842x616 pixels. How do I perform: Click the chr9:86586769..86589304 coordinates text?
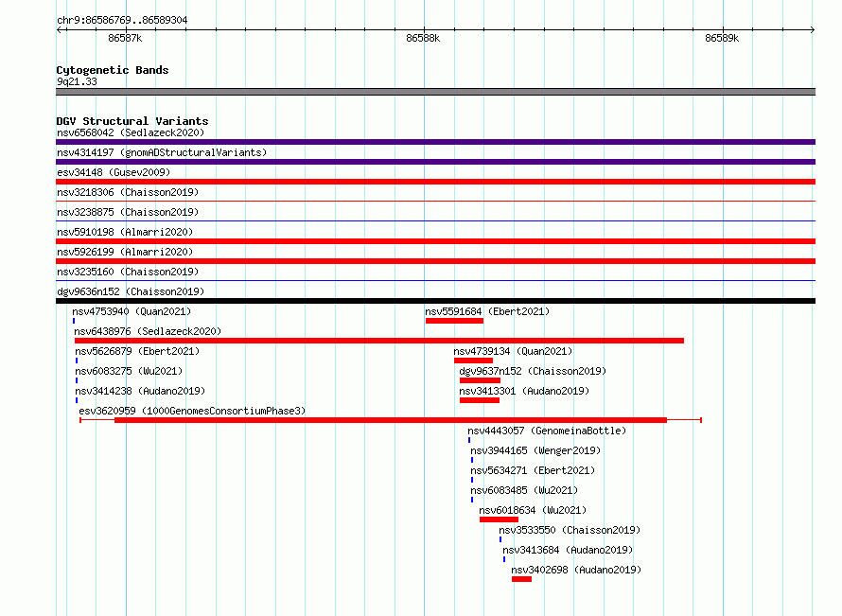click(122, 20)
